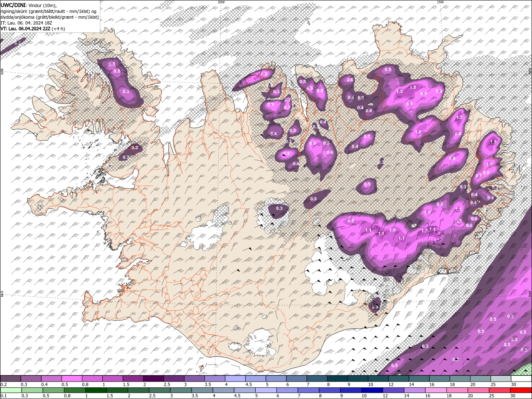Select the light pink 16–18 swatch in lower scale
This screenshot has width=532, height=399.
pos(436,390)
